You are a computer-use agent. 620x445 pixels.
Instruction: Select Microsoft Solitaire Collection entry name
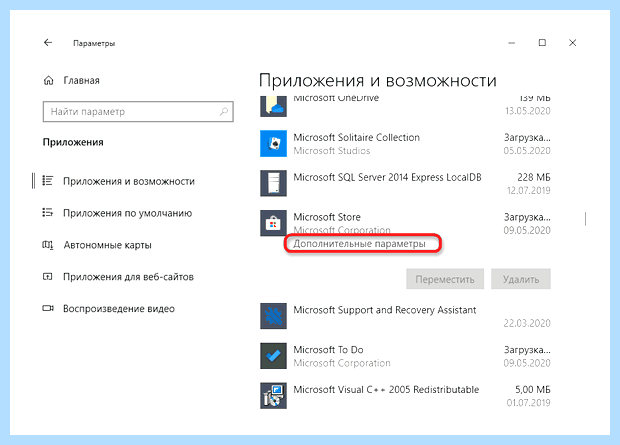coord(357,137)
